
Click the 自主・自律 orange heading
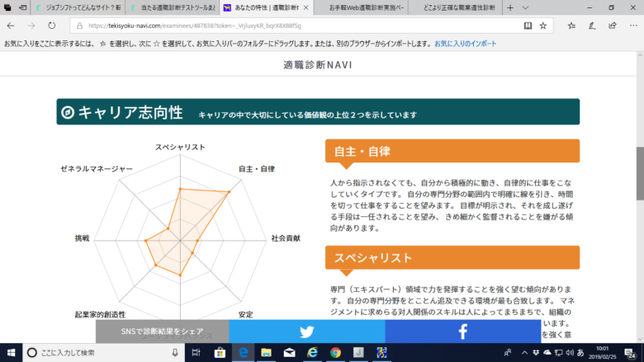tap(452, 151)
